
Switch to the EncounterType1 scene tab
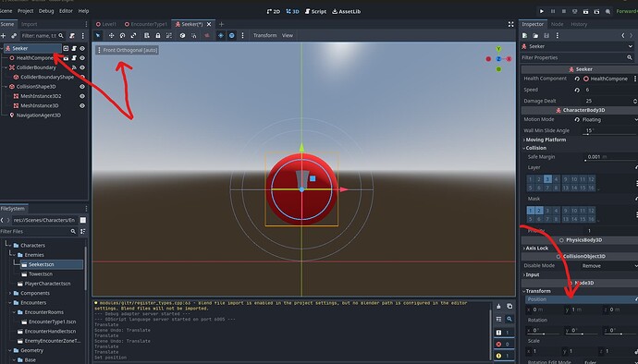pos(146,24)
